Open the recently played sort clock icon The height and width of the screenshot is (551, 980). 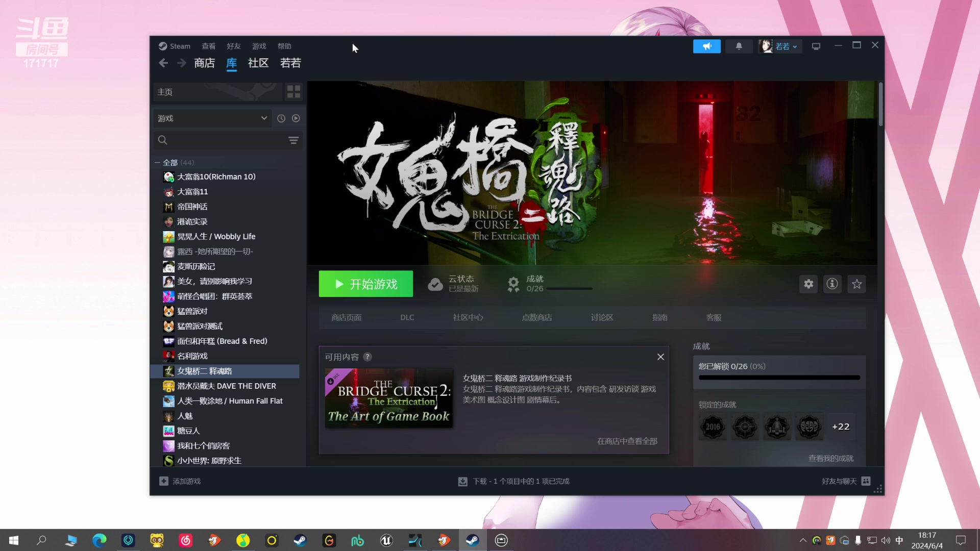tap(281, 118)
